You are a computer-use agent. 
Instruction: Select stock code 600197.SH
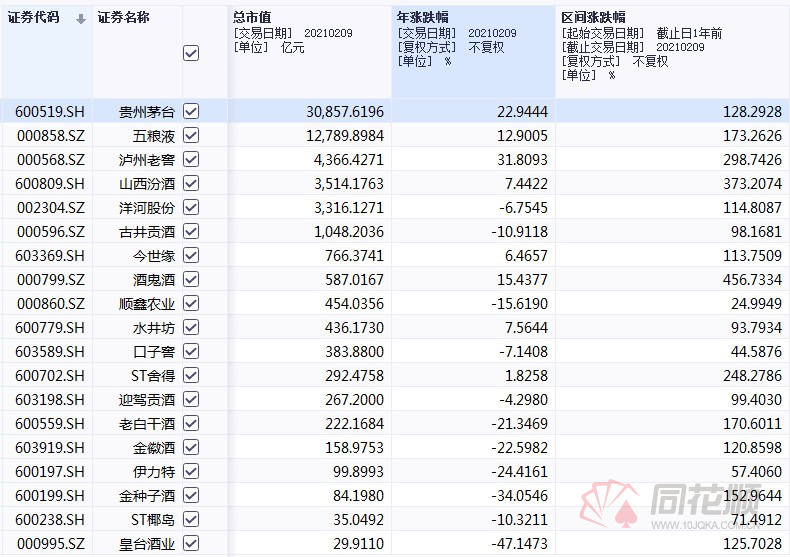coord(50,472)
